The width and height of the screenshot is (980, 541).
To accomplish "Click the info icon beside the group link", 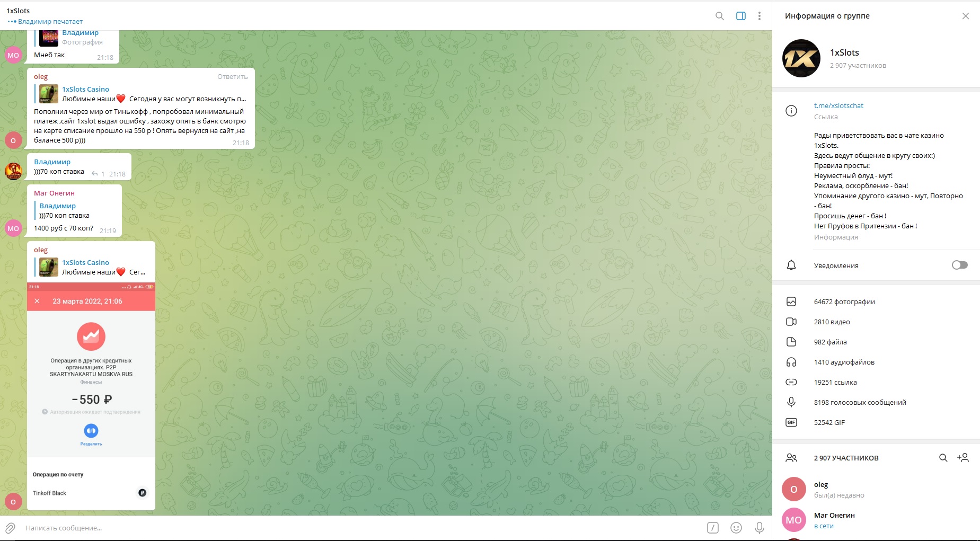I will pyautogui.click(x=791, y=111).
